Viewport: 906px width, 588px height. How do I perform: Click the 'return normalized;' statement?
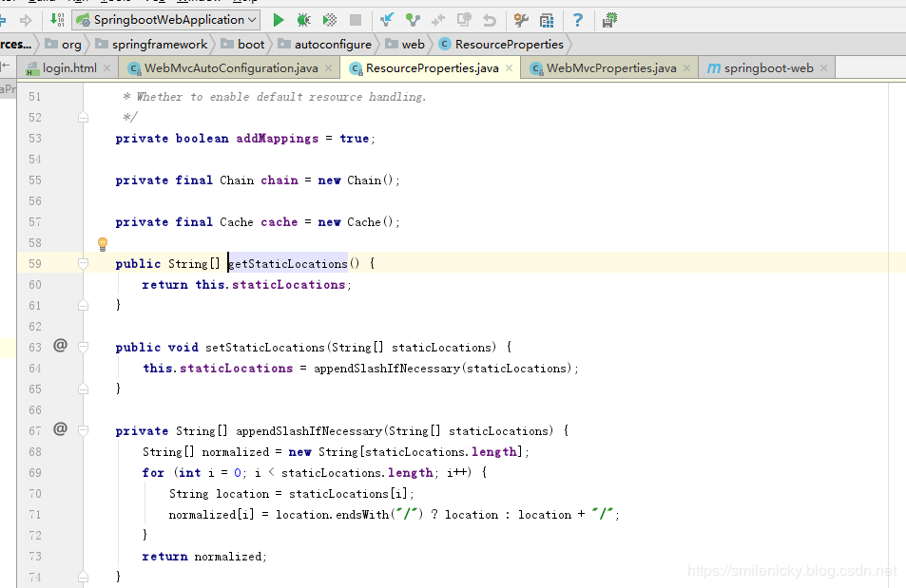(204, 557)
